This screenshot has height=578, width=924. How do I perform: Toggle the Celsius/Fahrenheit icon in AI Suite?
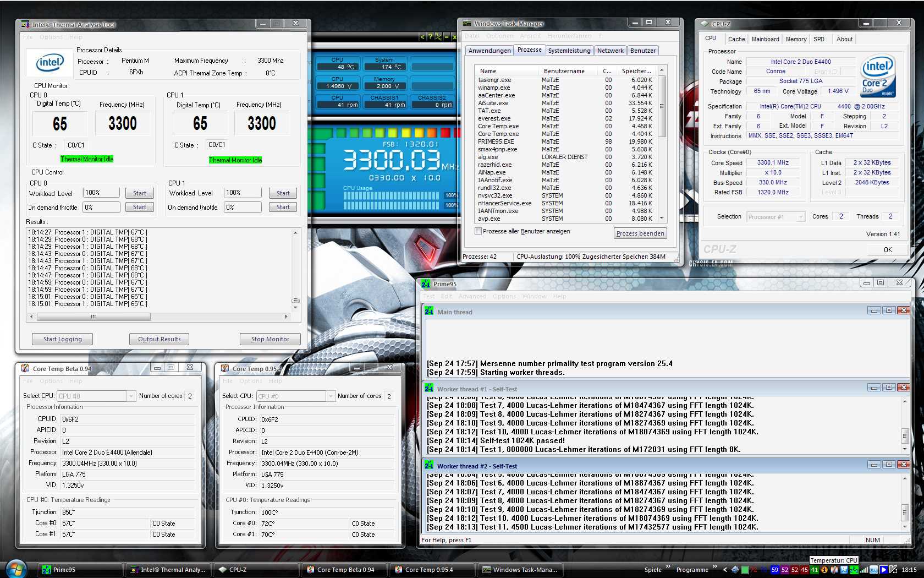438,37
